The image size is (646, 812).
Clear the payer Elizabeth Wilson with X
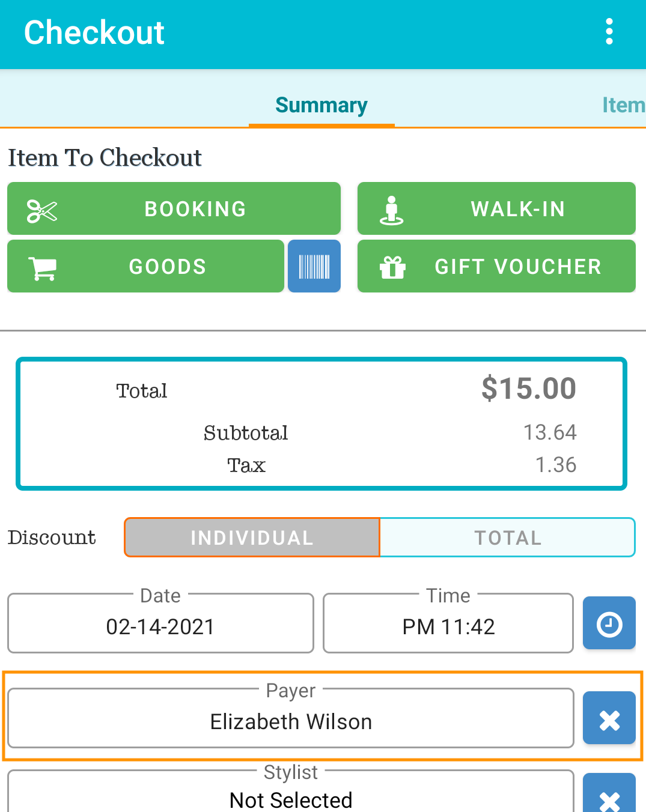click(609, 718)
